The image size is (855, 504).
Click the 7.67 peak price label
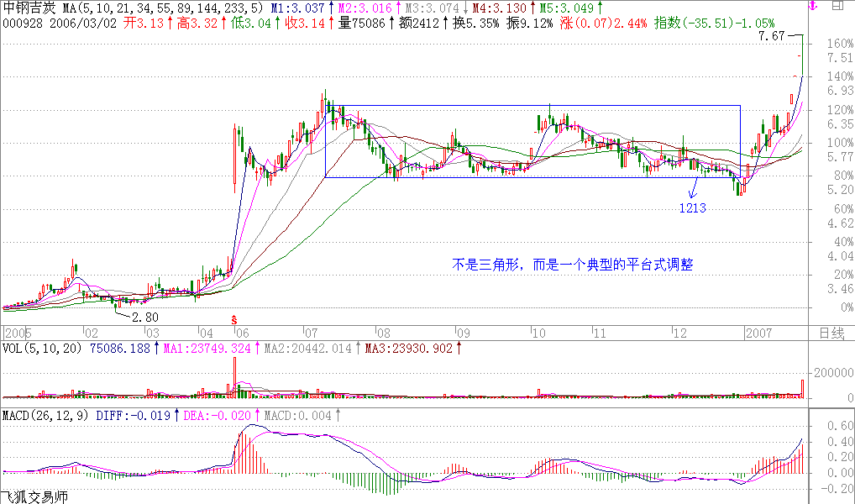772,36
